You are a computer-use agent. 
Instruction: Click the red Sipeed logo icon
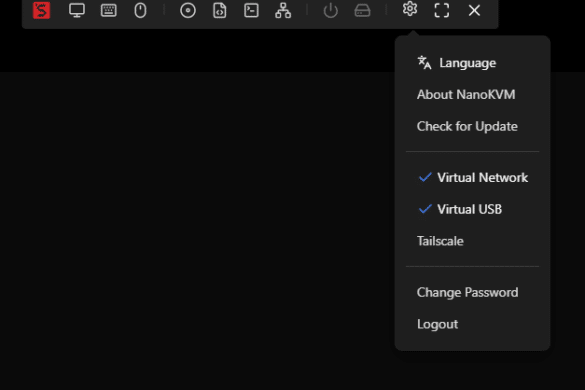pyautogui.click(x=41, y=10)
